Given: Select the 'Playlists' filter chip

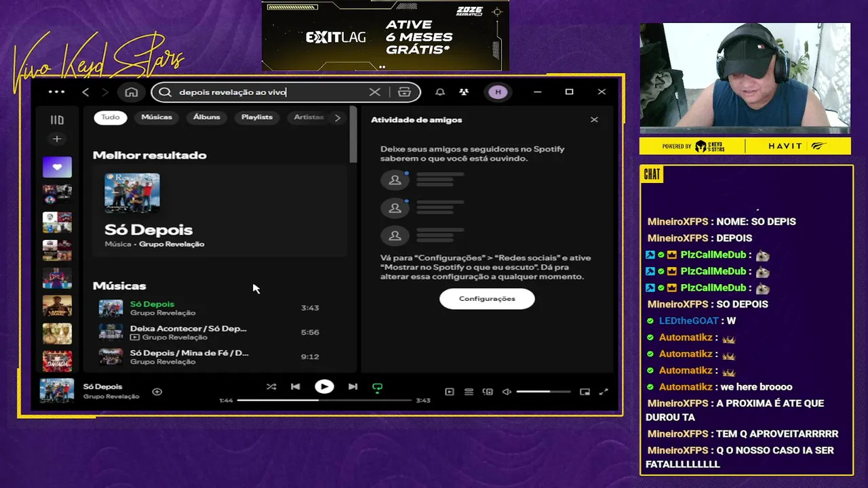Looking at the screenshot, I should [257, 117].
